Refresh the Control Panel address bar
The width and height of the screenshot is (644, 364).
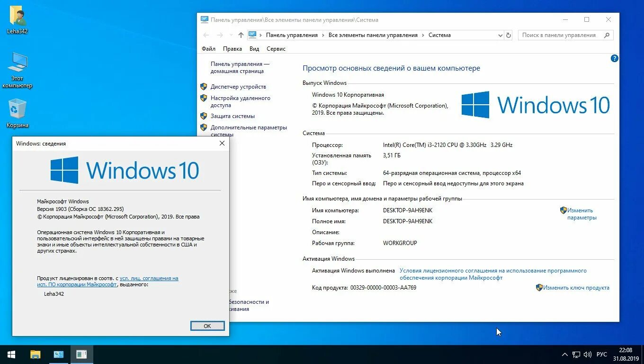click(509, 35)
